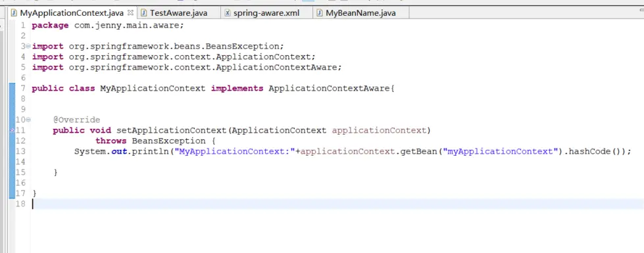Click the 'import' keyword on line 5
This screenshot has width=644, height=253.
point(47,67)
